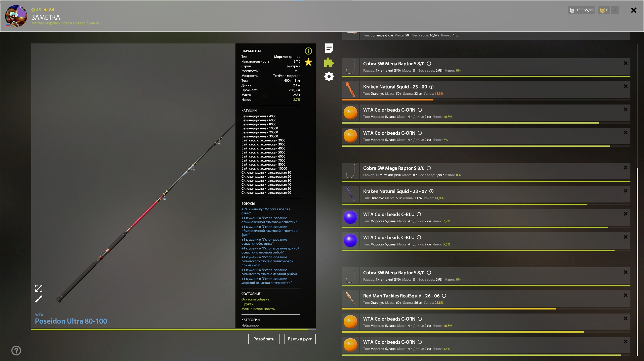This screenshot has height=361, width=644.
Task: Show info for first Cobra SW Mega Raptor hook
Action: 429,64
